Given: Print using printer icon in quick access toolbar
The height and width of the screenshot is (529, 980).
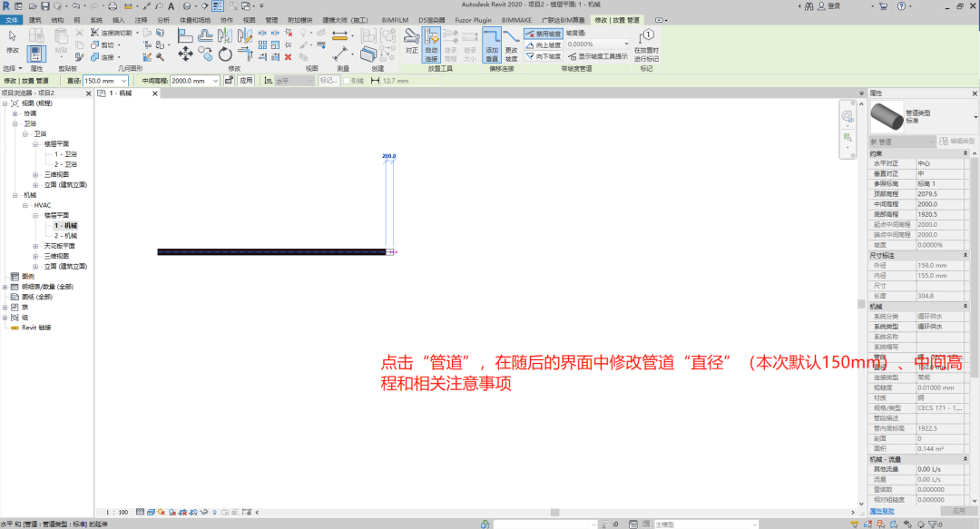Looking at the screenshot, I should click(x=113, y=5).
